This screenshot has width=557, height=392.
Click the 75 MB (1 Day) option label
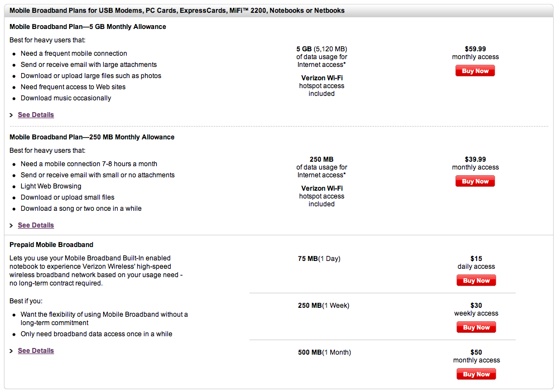319,259
